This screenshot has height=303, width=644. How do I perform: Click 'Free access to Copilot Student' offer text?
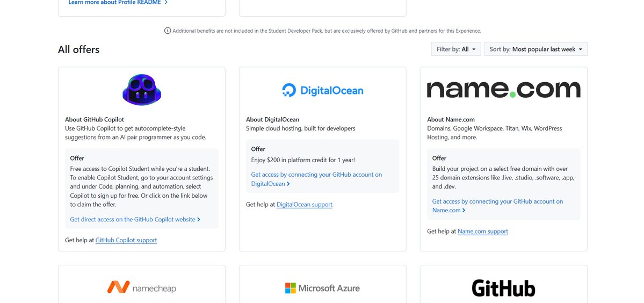pyautogui.click(x=141, y=186)
